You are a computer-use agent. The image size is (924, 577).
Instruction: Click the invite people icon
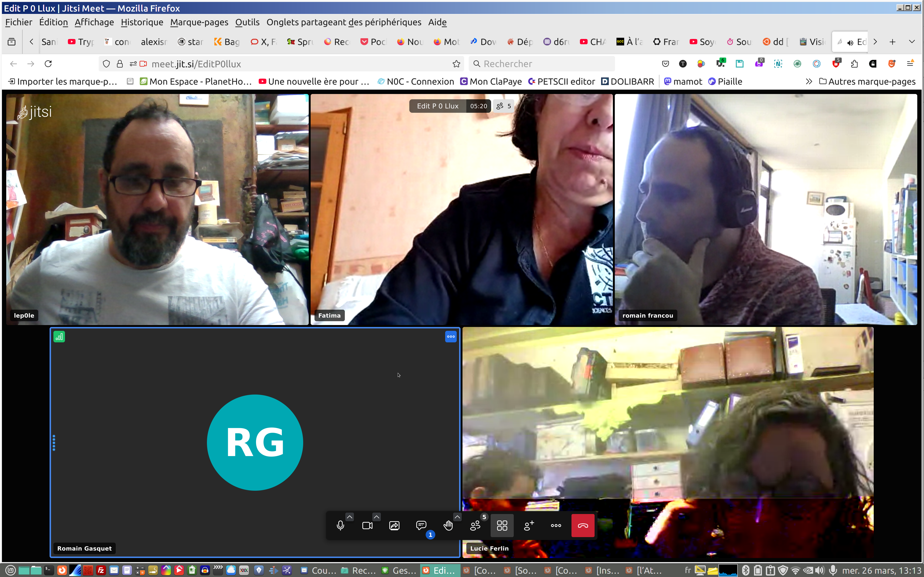coord(529,526)
